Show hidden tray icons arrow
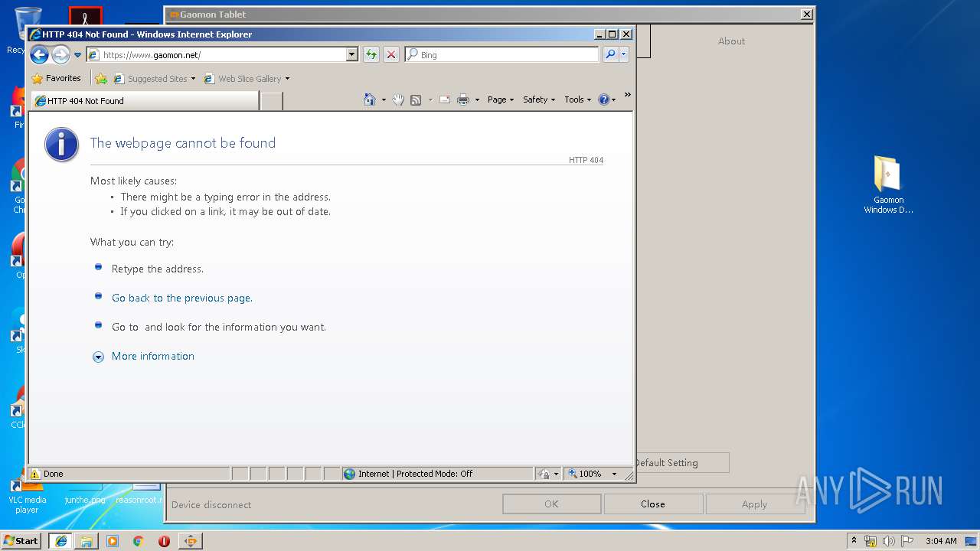 [854, 541]
